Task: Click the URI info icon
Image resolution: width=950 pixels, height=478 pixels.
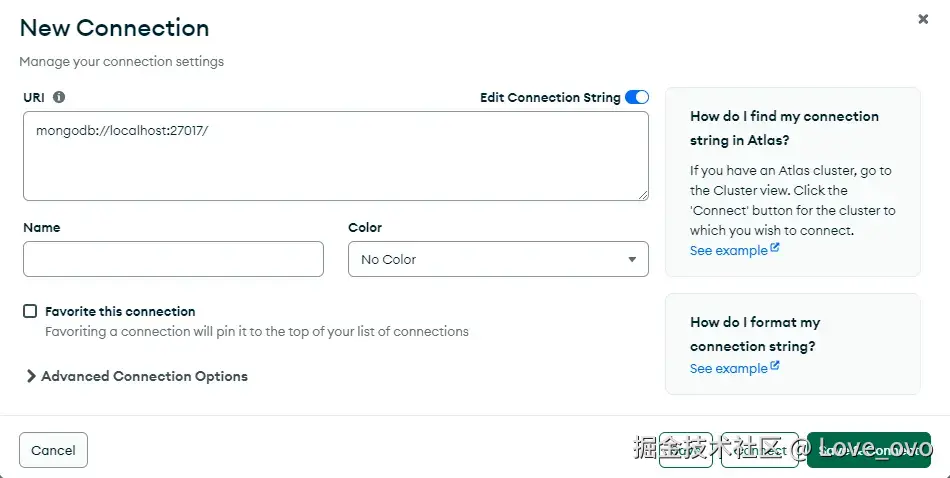Action: (x=59, y=97)
